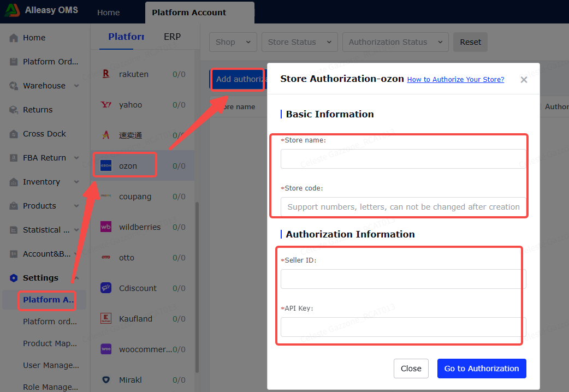
Task: Open the Shop filter dropdown
Action: [x=233, y=42]
